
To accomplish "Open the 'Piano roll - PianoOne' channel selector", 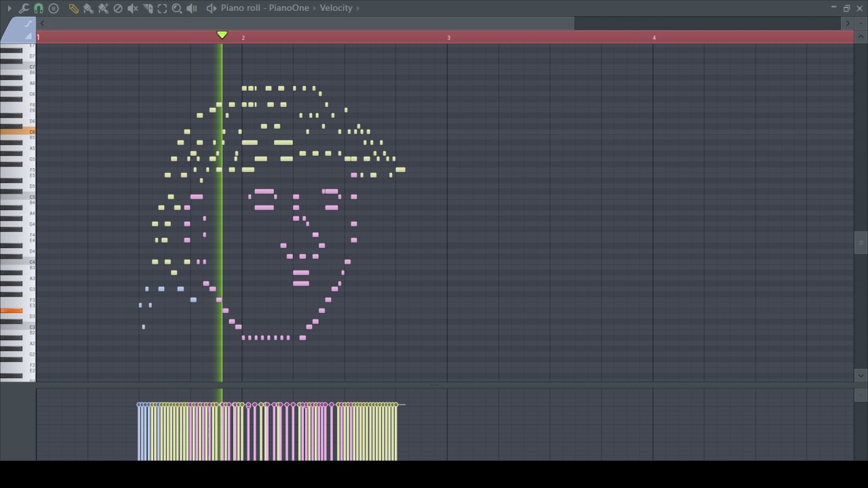I will (264, 8).
